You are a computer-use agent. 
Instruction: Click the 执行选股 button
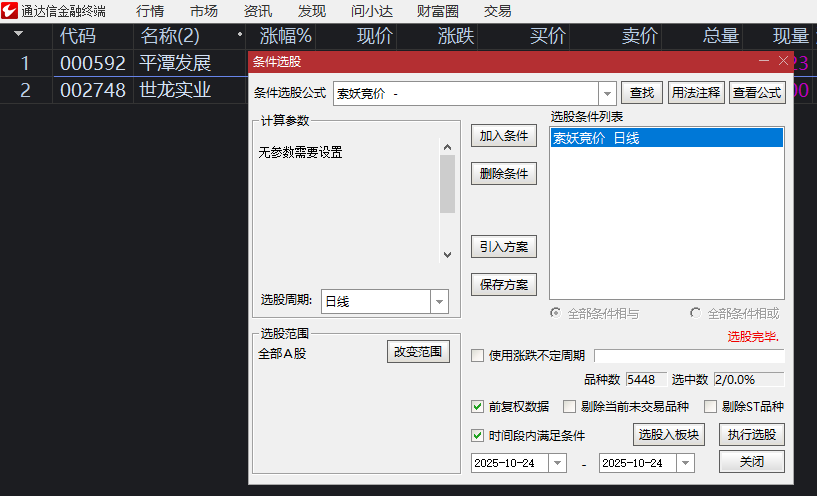pos(751,435)
